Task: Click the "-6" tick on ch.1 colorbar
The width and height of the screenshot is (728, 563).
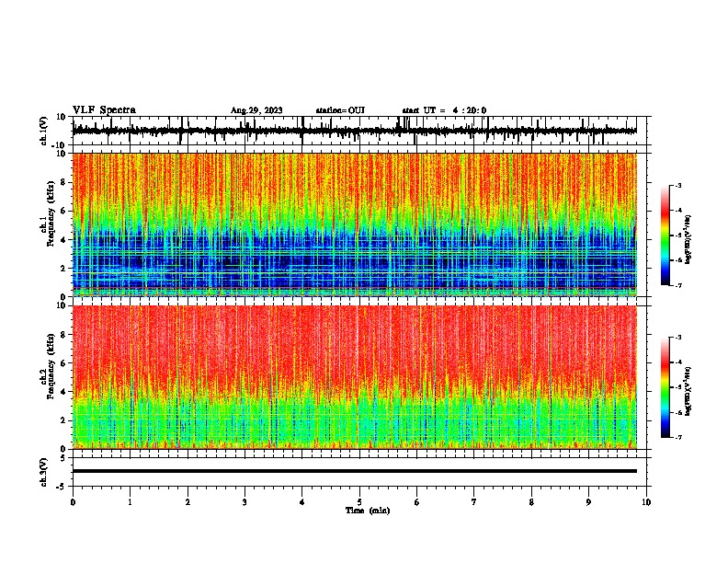Action: point(678,260)
